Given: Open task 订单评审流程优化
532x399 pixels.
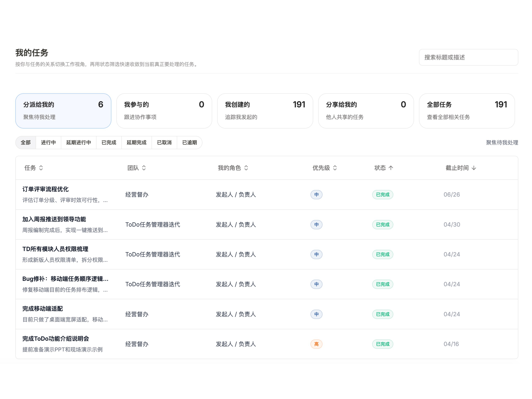Looking at the screenshot, I should [x=45, y=189].
